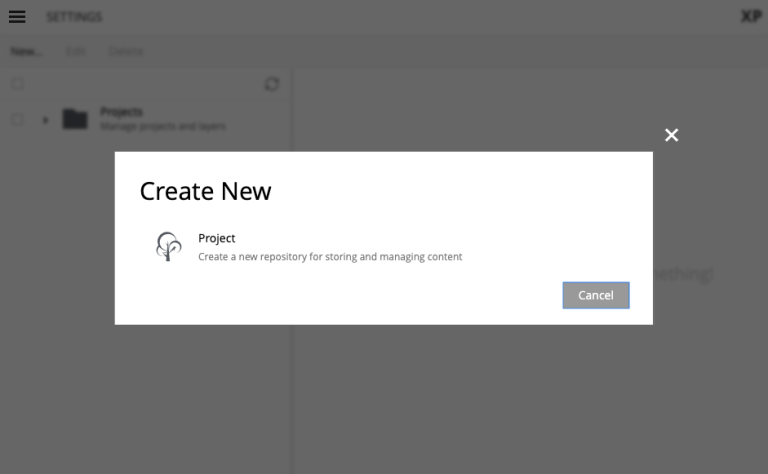Viewport: 768px width, 474px height.
Task: Click the Edit toolbar button
Action: [x=76, y=51]
